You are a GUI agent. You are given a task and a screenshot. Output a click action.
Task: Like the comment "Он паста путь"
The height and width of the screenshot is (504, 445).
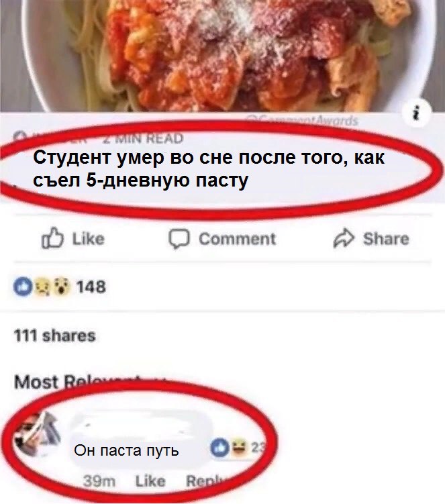pos(150,481)
